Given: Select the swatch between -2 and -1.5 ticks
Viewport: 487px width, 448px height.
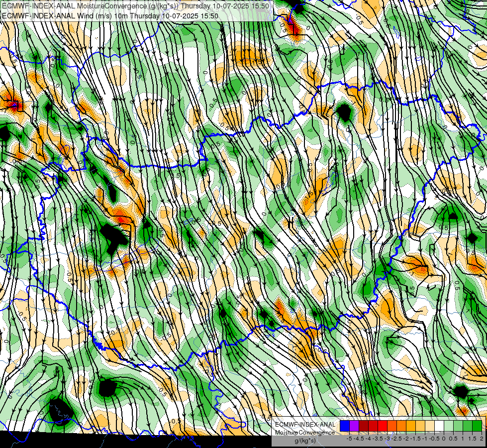Looking at the screenshot, I should coord(411,426).
